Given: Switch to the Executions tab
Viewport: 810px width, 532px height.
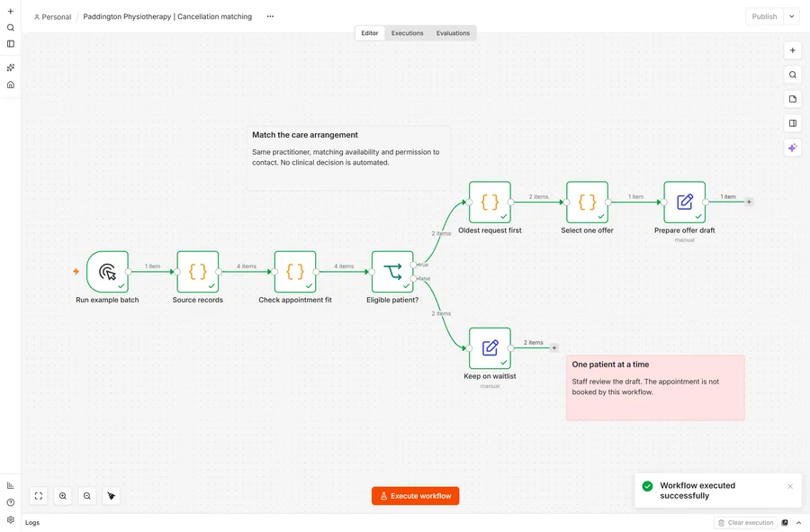Looking at the screenshot, I should click(x=407, y=33).
